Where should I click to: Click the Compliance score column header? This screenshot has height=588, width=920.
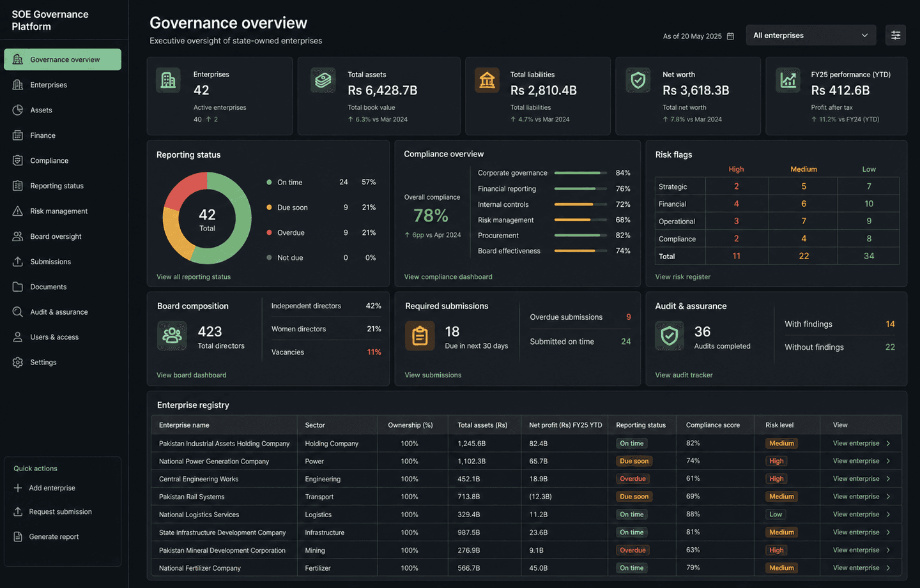(713, 425)
